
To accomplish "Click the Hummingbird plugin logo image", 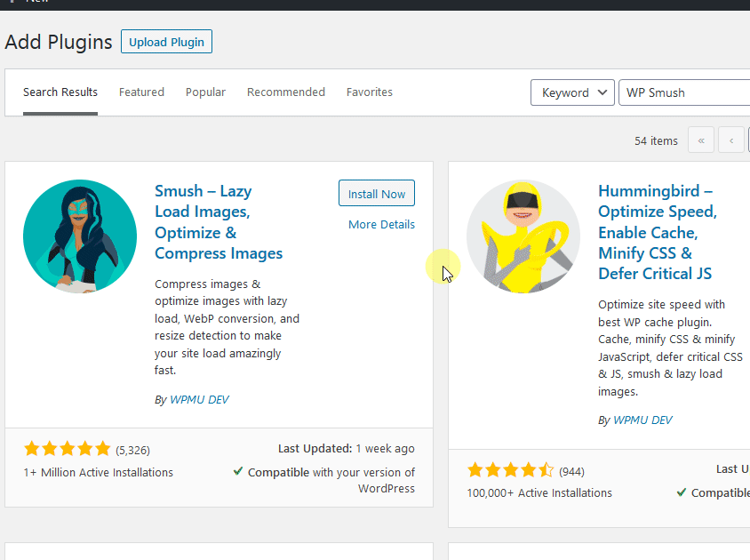I will (x=523, y=236).
